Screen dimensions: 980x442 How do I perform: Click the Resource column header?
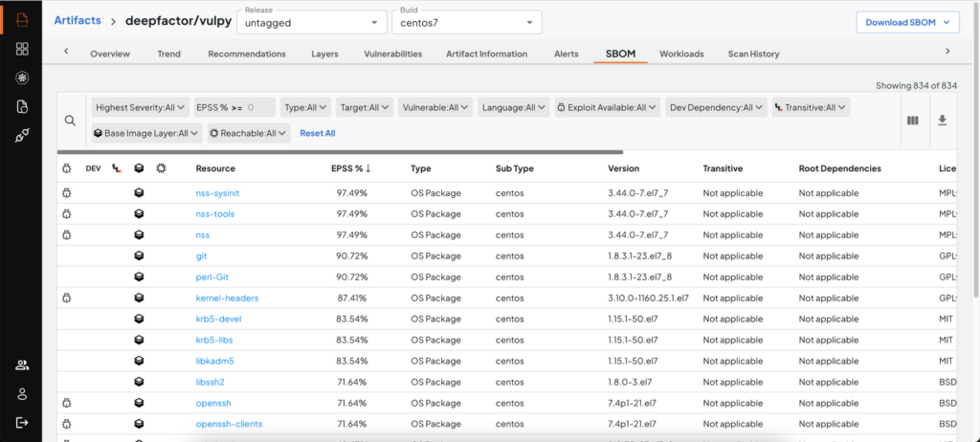pyautogui.click(x=215, y=168)
